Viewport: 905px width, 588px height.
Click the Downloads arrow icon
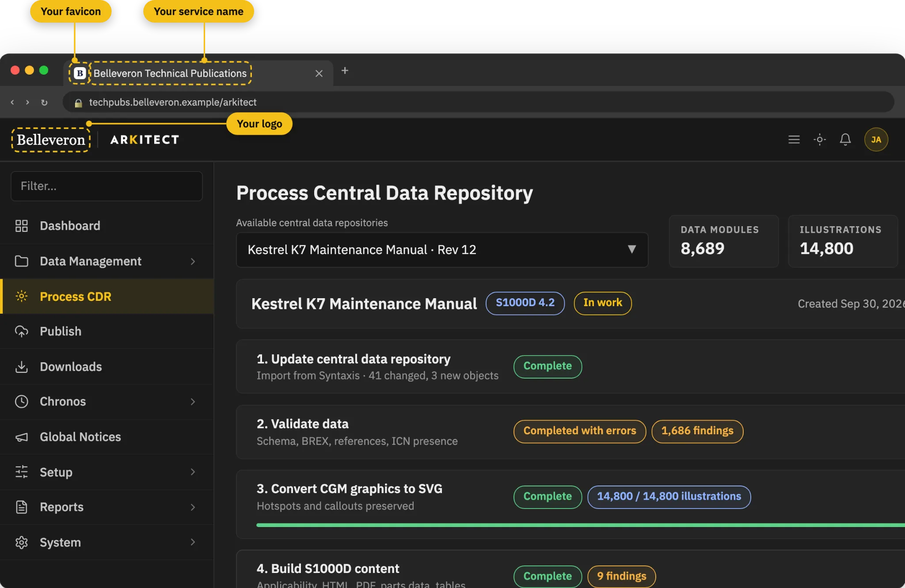coord(21,367)
